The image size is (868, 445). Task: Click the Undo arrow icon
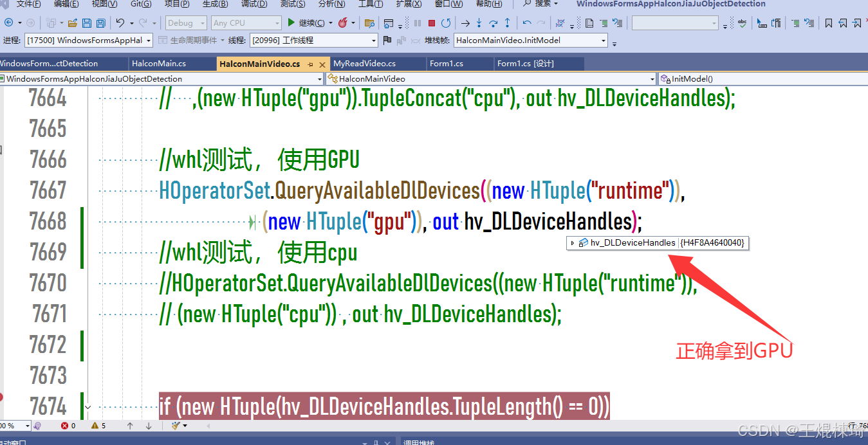[x=120, y=23]
